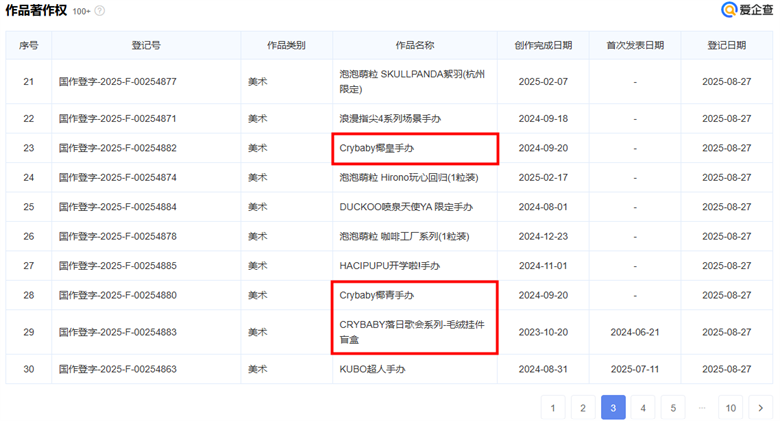The height and width of the screenshot is (421, 780).
Task: Click work name HACIPUPU开学啦!手办
Action: tap(390, 266)
